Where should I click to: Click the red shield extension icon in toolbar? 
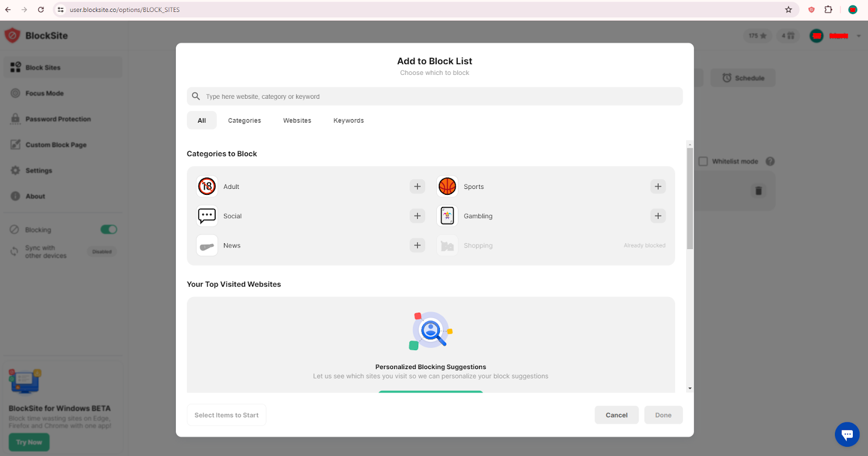pos(812,10)
